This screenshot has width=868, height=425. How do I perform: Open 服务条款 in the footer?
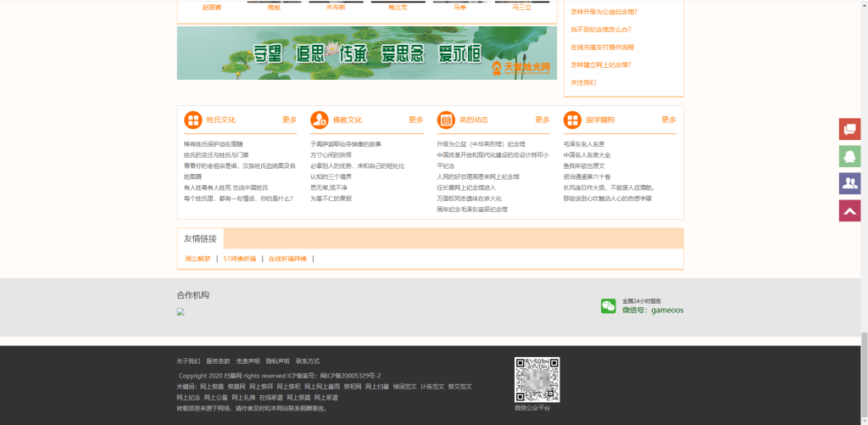pyautogui.click(x=218, y=361)
